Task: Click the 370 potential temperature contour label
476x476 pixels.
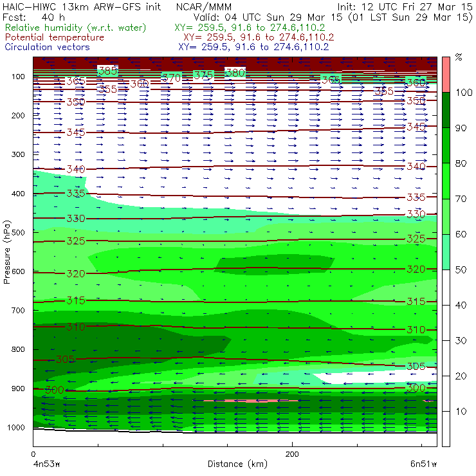Action: [x=171, y=78]
